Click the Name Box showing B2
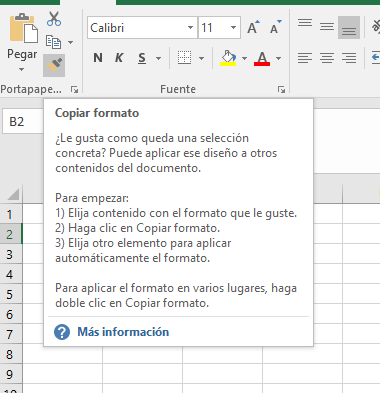The width and height of the screenshot is (380, 393). coord(23,122)
